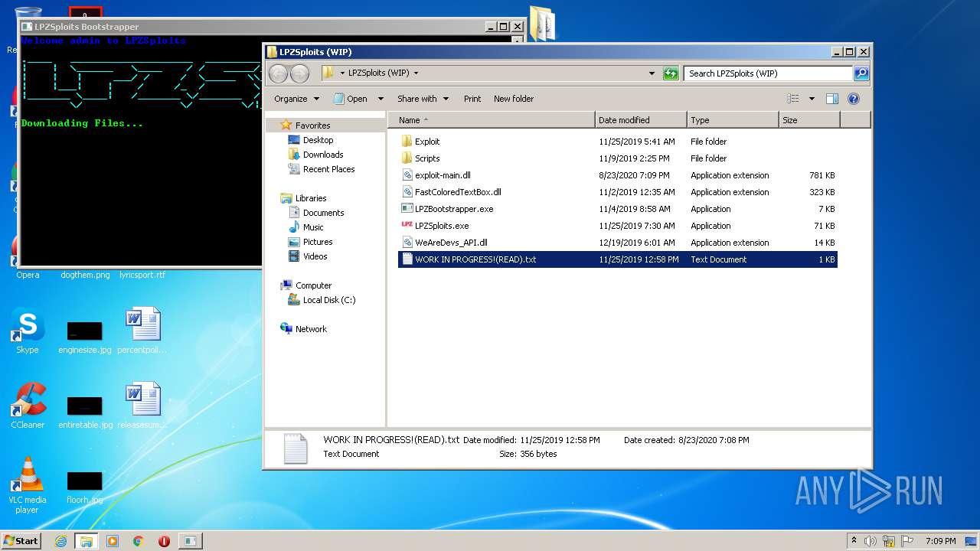Image resolution: width=980 pixels, height=551 pixels.
Task: Expand the address bar history dropdown
Action: (x=652, y=73)
